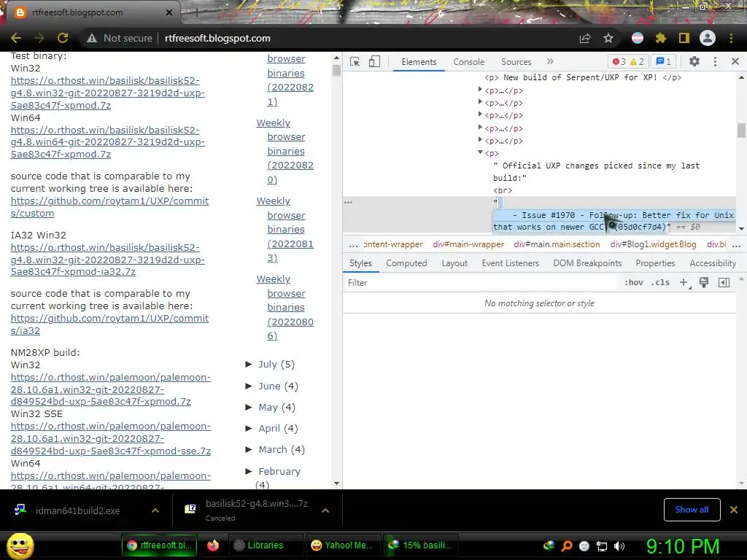Open the Chrome profile avatar
The width and height of the screenshot is (747, 560).
point(708,38)
